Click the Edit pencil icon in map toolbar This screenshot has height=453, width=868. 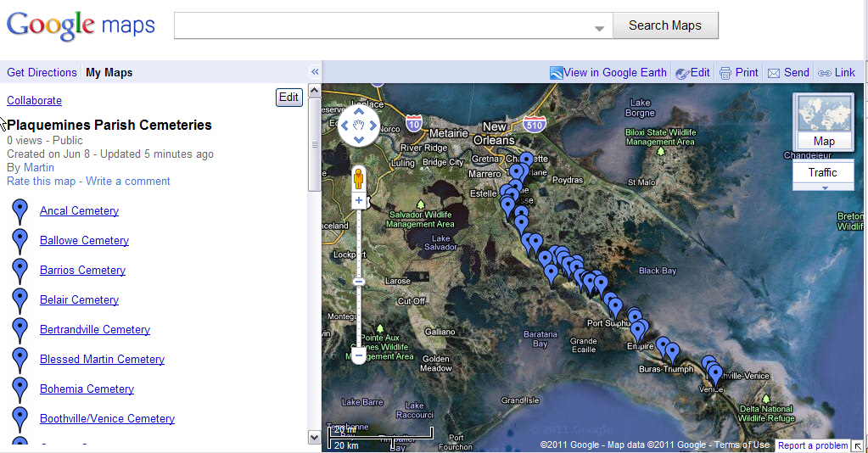[682, 73]
